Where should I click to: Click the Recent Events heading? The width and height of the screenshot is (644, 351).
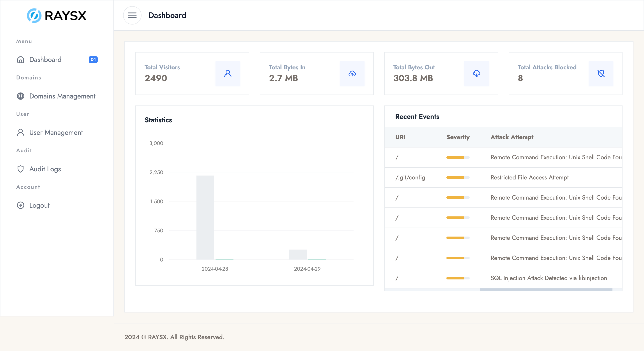417,116
